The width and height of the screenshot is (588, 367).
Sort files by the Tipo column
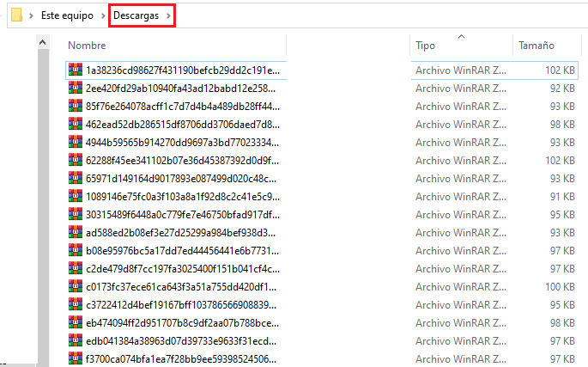[x=425, y=45]
